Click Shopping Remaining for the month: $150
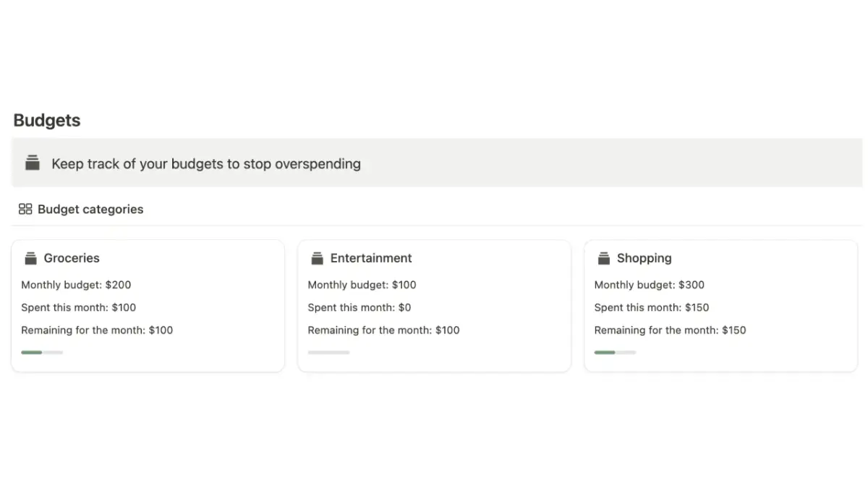868x488 pixels. 670,330
